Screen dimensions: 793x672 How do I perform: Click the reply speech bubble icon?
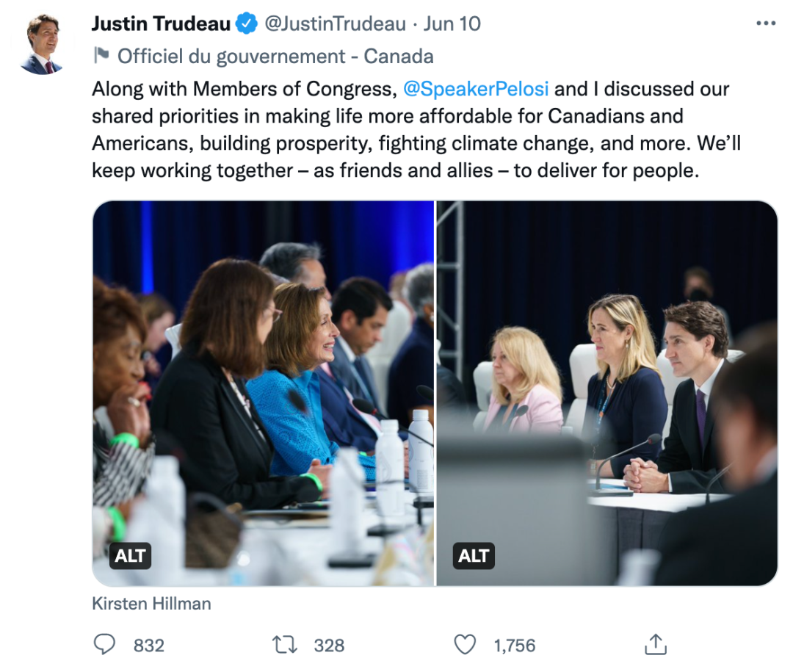point(105,645)
